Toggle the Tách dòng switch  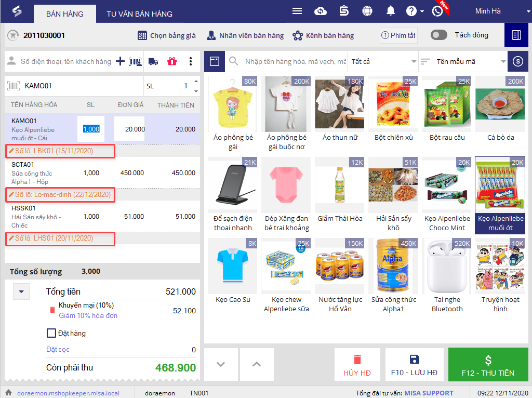point(438,35)
